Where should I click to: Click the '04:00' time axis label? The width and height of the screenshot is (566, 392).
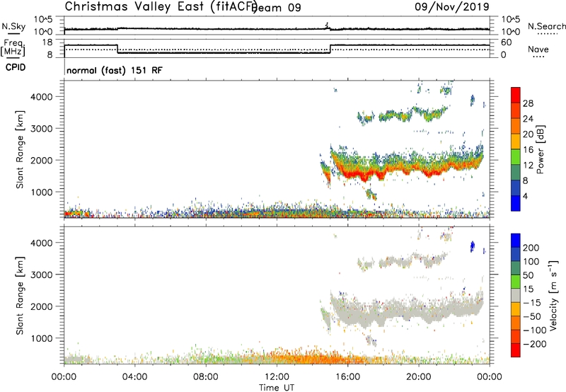point(134,376)
